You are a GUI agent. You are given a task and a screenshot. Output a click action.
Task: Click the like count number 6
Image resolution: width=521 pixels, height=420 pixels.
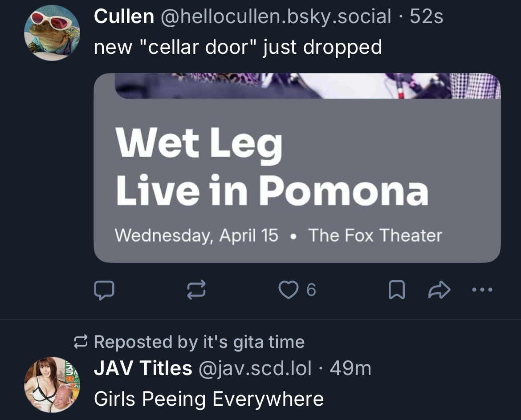click(x=311, y=291)
